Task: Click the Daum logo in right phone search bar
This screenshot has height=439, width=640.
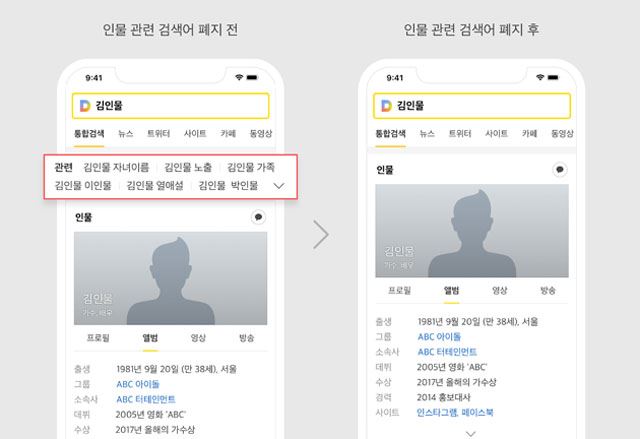Action: point(386,106)
